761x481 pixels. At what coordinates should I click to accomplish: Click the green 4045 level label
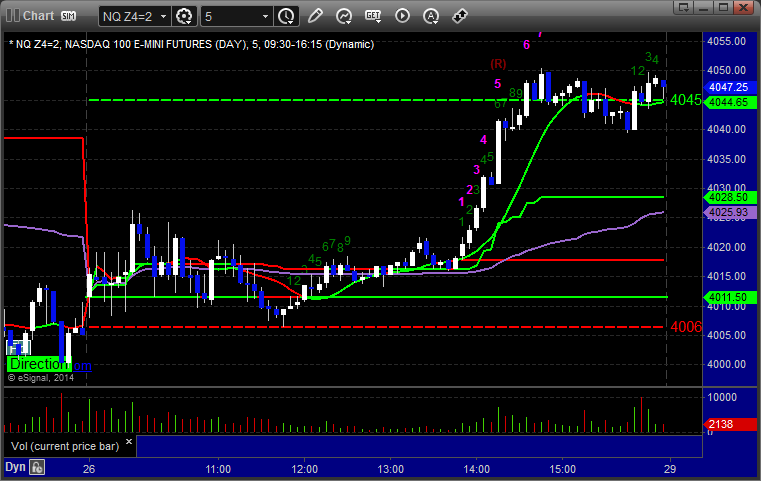point(686,100)
